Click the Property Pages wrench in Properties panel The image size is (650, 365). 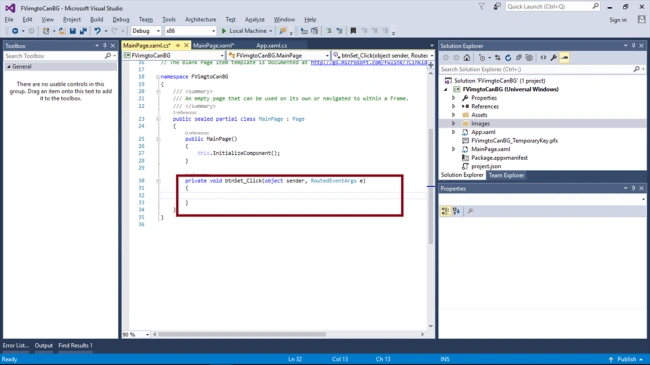pos(470,211)
